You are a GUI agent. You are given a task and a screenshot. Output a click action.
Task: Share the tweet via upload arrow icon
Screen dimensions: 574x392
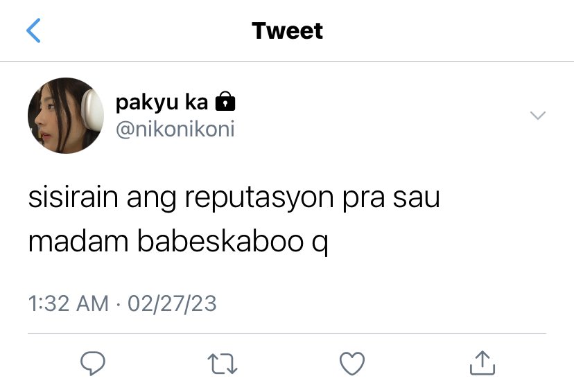(x=482, y=363)
